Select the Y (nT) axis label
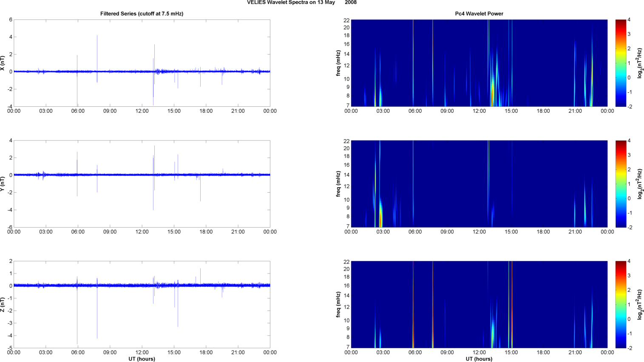Screen dimensions: 644x362 click(x=3, y=184)
